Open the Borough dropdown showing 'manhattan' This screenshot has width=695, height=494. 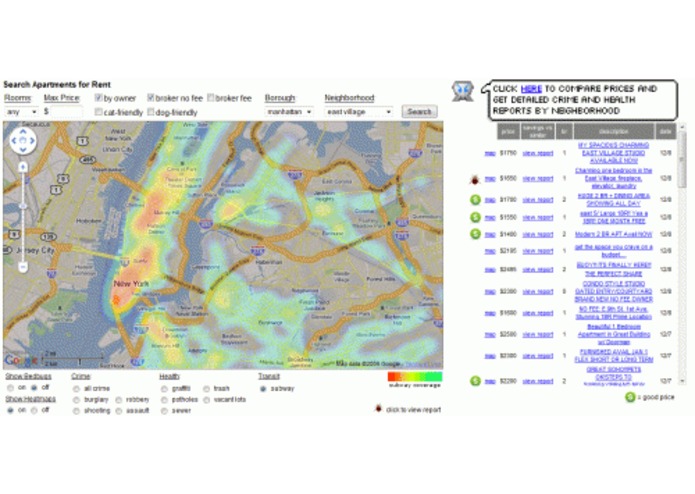289,112
